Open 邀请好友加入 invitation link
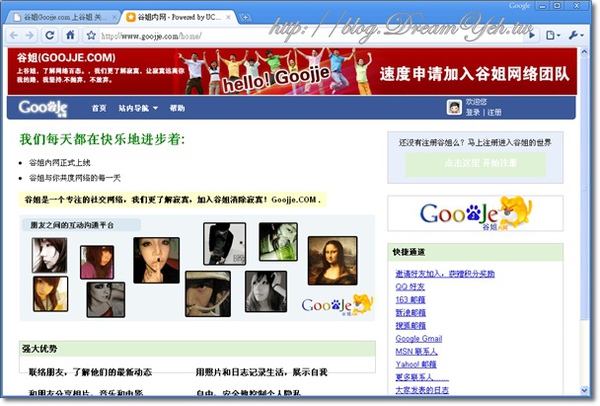The image size is (600, 406). click(445, 274)
